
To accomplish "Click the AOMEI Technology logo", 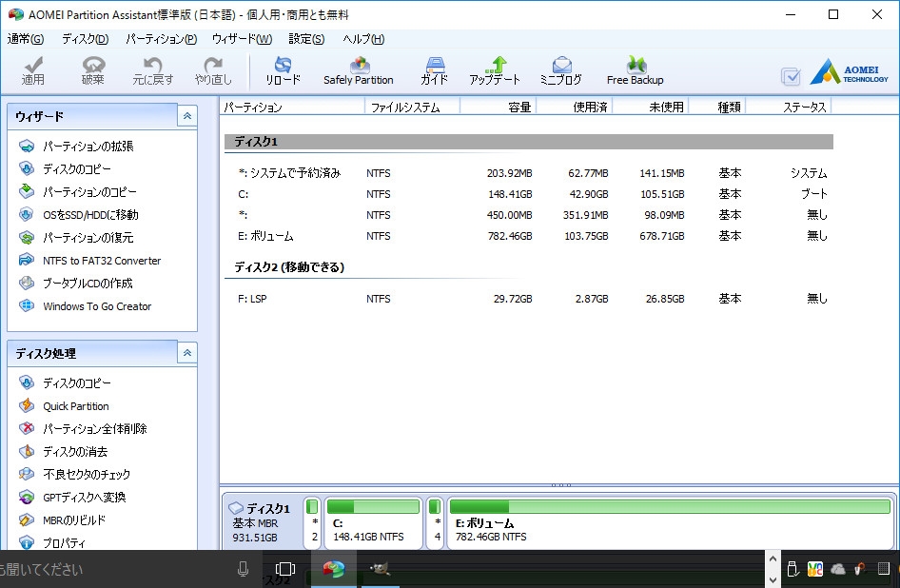I will (850, 71).
